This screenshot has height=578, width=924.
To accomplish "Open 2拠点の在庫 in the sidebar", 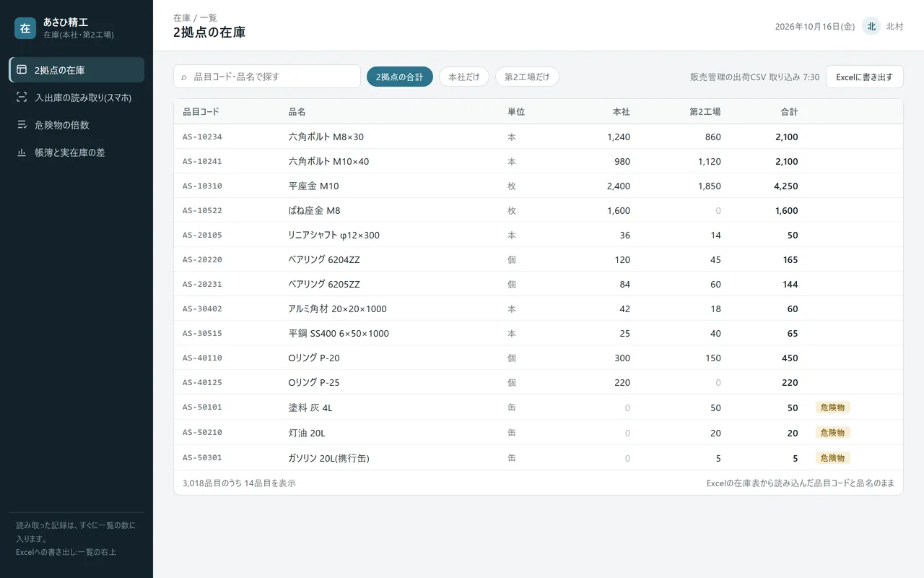I will 77,70.
